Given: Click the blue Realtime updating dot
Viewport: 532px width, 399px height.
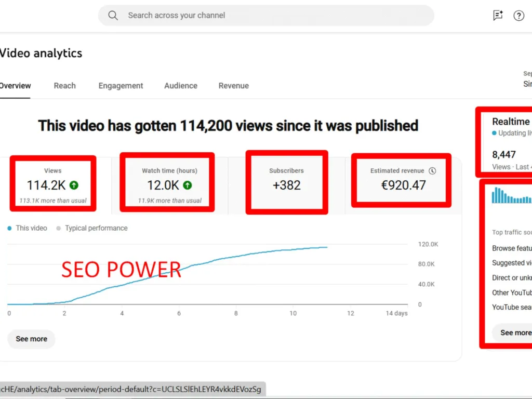Looking at the screenshot, I should tap(494, 134).
